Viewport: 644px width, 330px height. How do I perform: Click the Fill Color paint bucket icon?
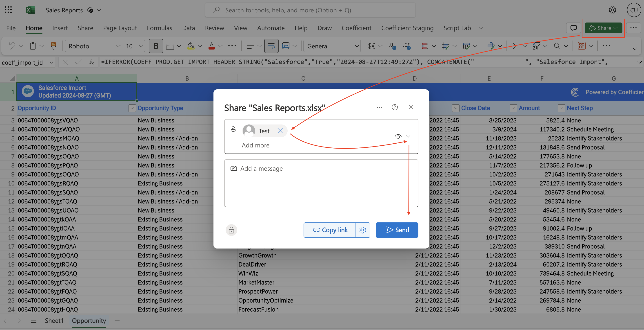[x=191, y=46]
